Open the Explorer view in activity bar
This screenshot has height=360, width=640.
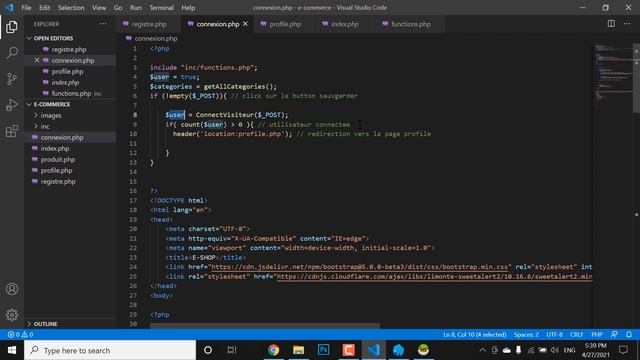coord(12,27)
